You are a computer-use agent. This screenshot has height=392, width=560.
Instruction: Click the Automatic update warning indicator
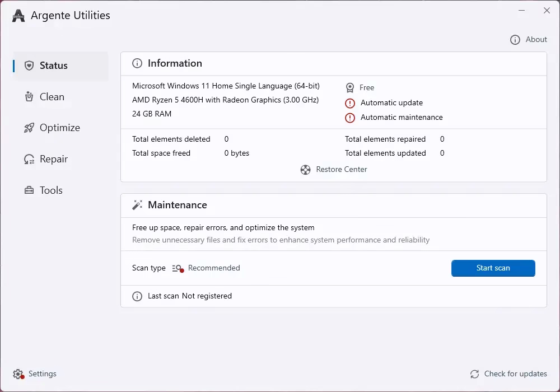350,103
